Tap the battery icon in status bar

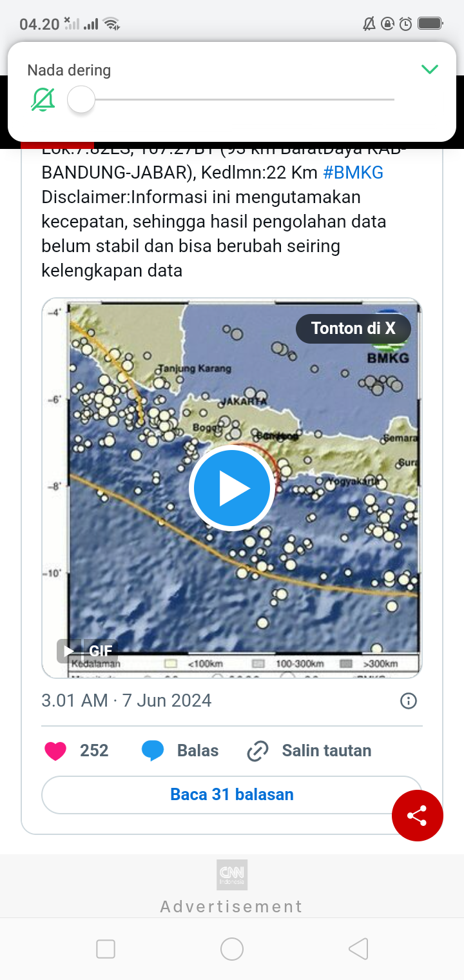point(430,24)
